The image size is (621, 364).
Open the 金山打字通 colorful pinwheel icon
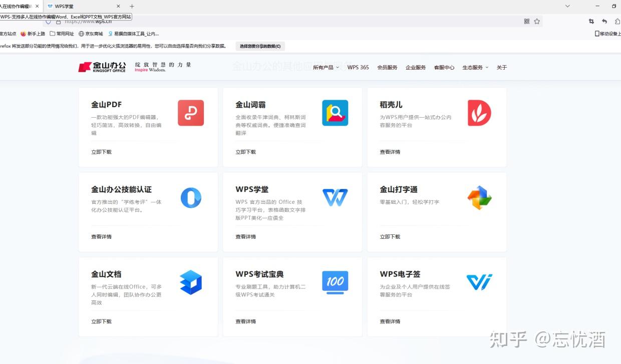coord(479,197)
